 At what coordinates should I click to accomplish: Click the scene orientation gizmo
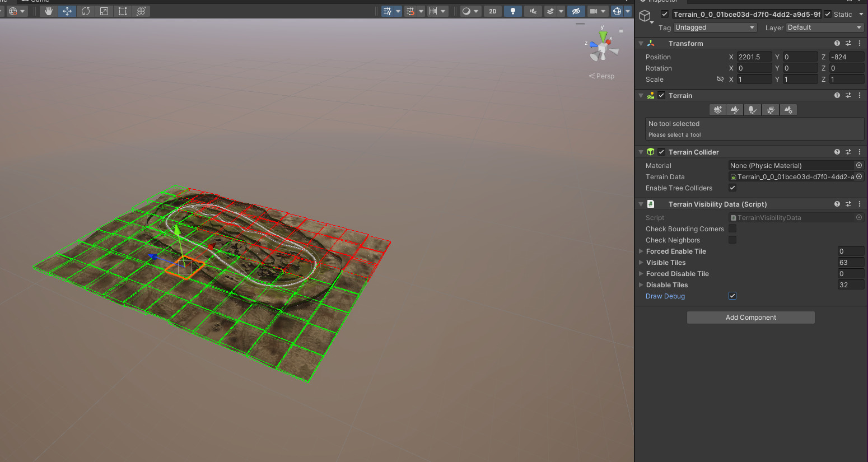coord(603,49)
